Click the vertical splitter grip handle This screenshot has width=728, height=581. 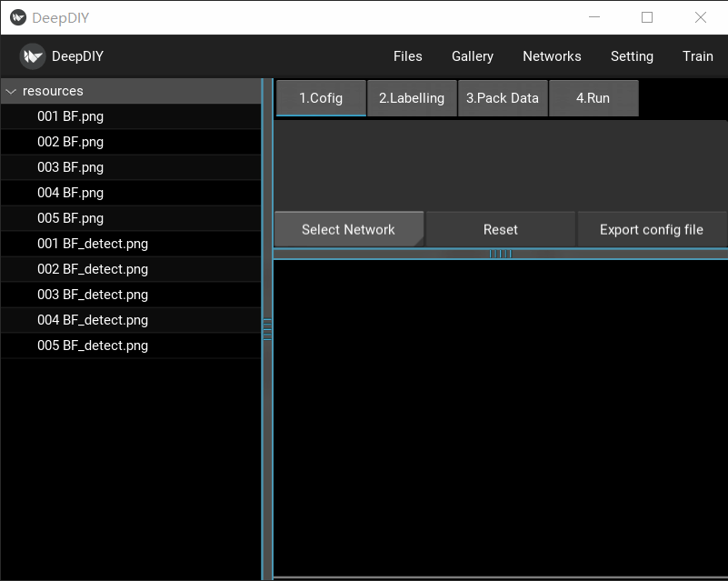(267, 329)
